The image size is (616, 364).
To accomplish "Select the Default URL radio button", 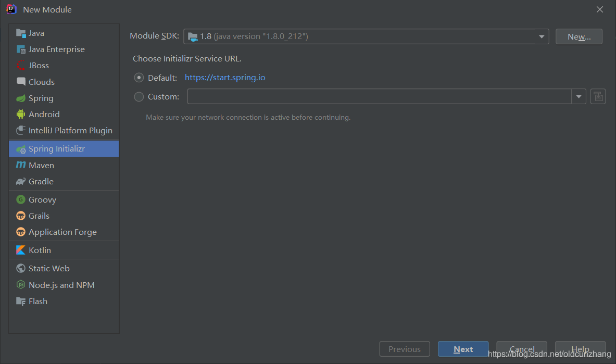I will pyautogui.click(x=139, y=78).
